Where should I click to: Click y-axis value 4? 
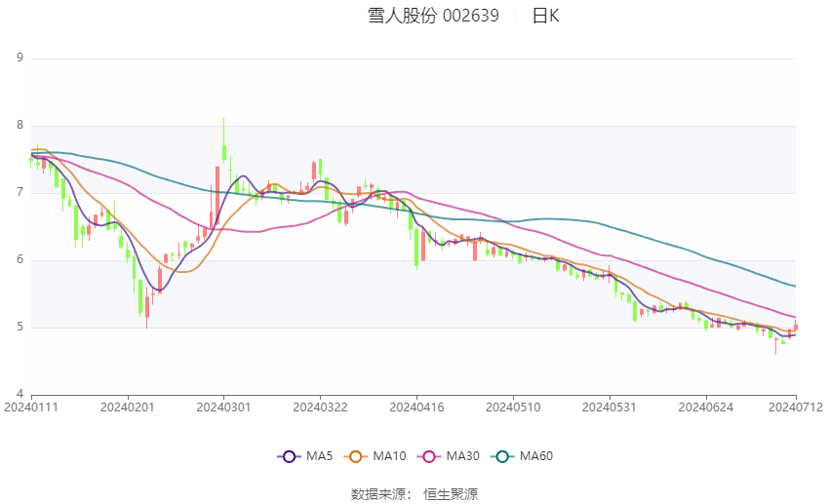pos(20,394)
